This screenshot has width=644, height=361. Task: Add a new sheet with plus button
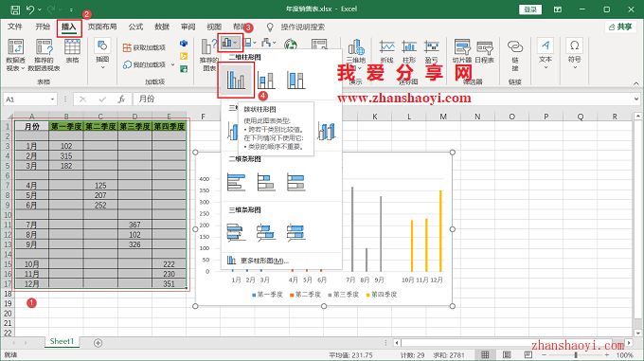pos(98,342)
